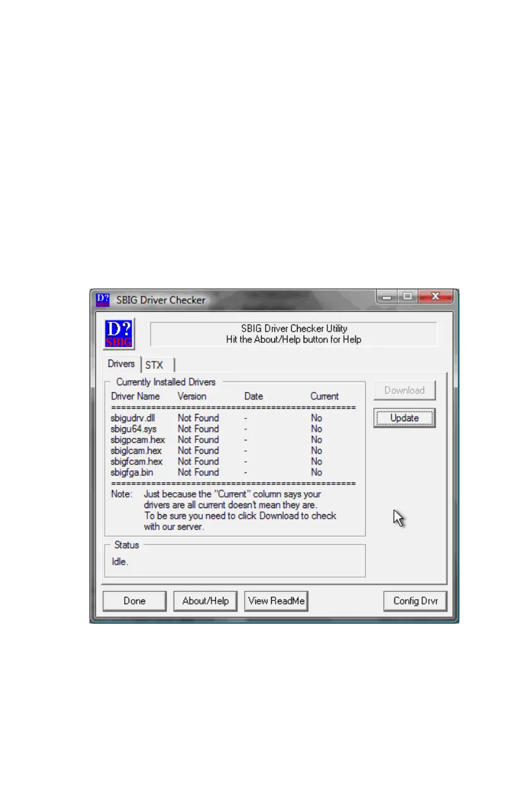Click the SBIG Driver Checker title text
525x812 pixels.
click(161, 300)
